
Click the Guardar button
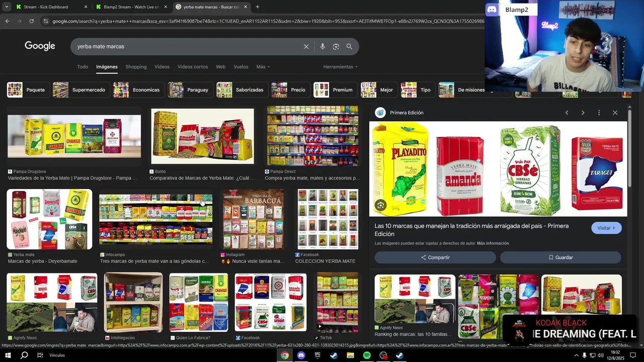pyautogui.click(x=560, y=257)
